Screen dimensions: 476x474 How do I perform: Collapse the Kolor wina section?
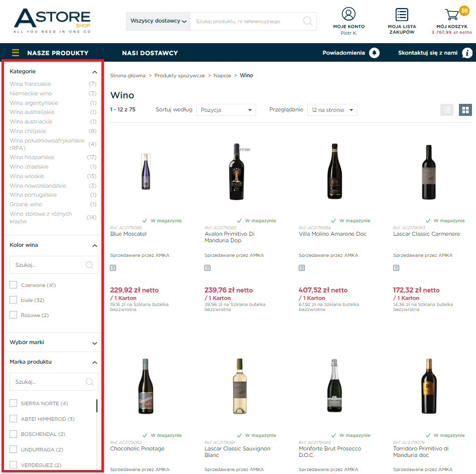[95, 245]
